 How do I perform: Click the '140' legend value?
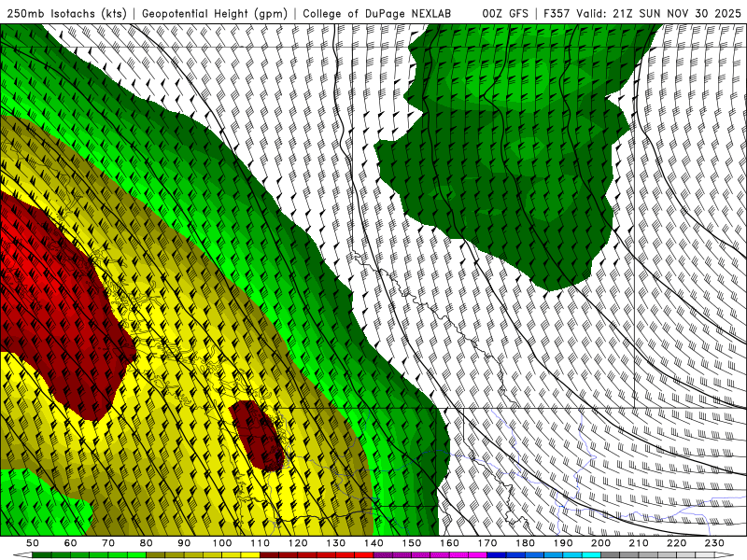coord(373,543)
